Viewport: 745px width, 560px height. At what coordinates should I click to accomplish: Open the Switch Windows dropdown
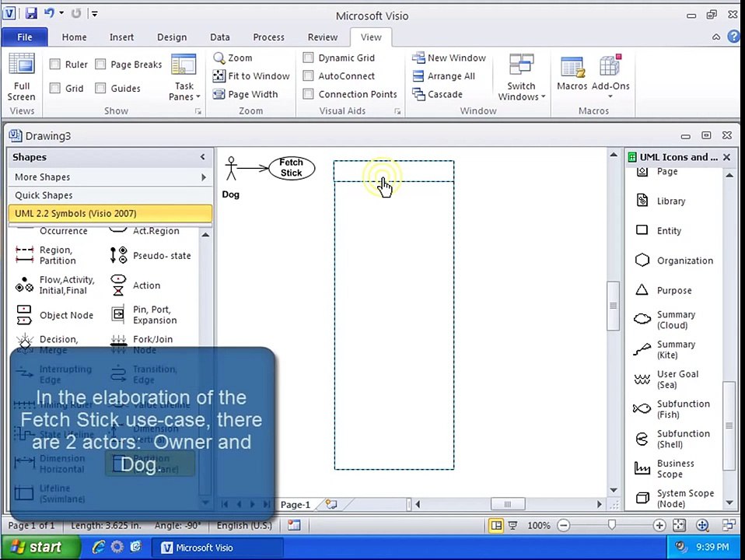[x=521, y=77]
